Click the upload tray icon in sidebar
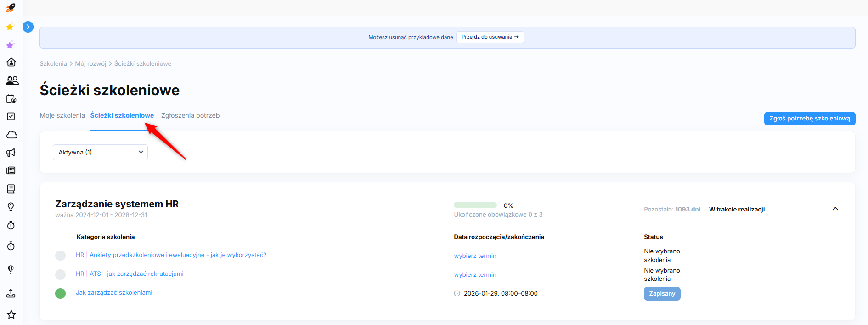This screenshot has height=325, width=868. pos(11,293)
